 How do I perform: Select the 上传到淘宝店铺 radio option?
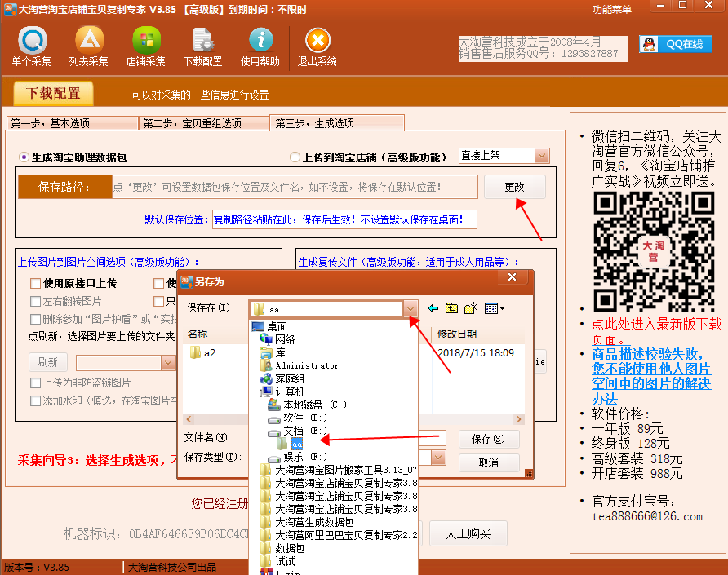pyautogui.click(x=295, y=157)
